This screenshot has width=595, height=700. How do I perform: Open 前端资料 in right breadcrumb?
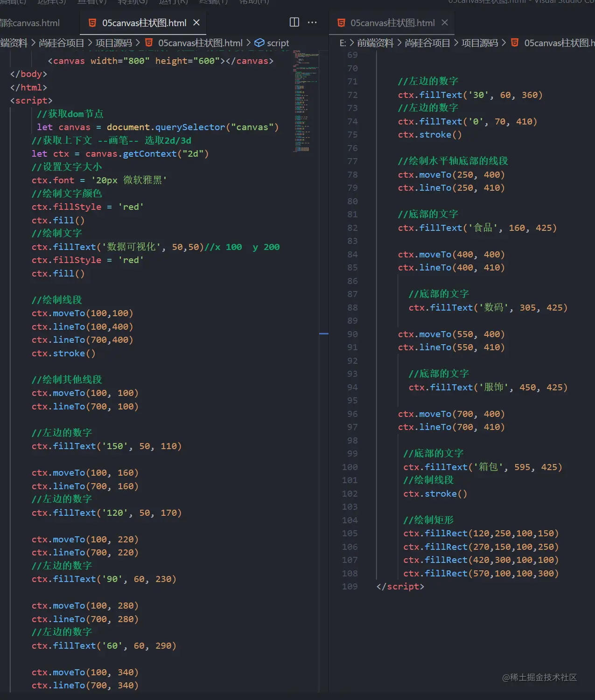coord(375,43)
